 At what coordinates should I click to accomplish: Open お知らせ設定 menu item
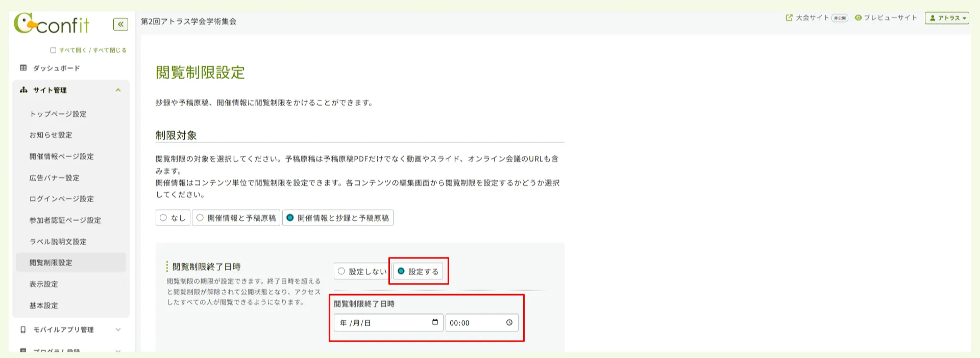click(51, 135)
